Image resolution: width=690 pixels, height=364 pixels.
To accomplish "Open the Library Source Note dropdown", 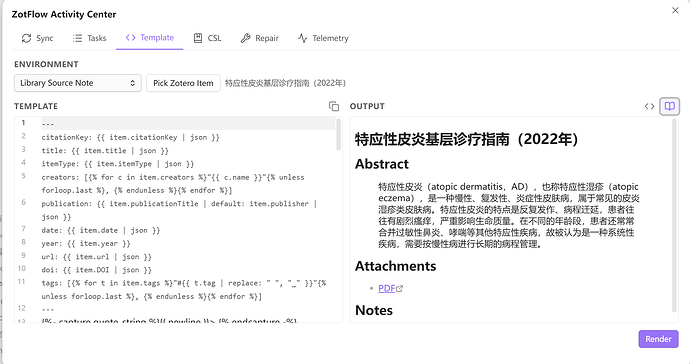I will 77,83.
